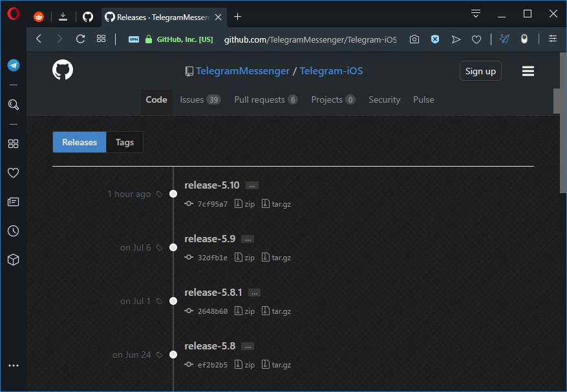
Task: Open commit 7cf95a7
Action: [x=212, y=204]
